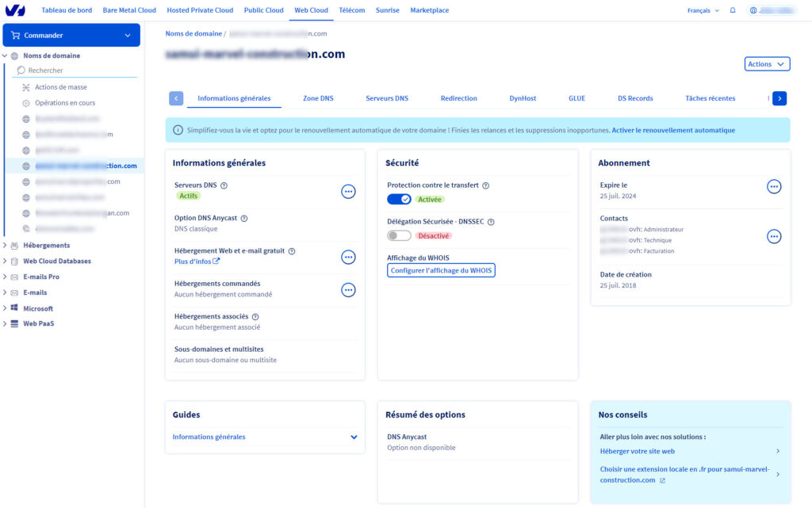This screenshot has width=812, height=508.
Task: Expand the E-mails Pro section
Action: 5,277
